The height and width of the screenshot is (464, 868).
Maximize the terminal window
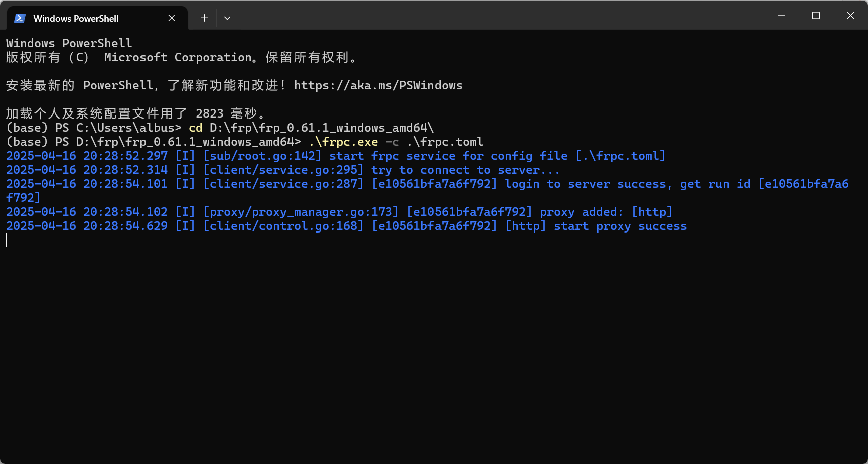816,16
